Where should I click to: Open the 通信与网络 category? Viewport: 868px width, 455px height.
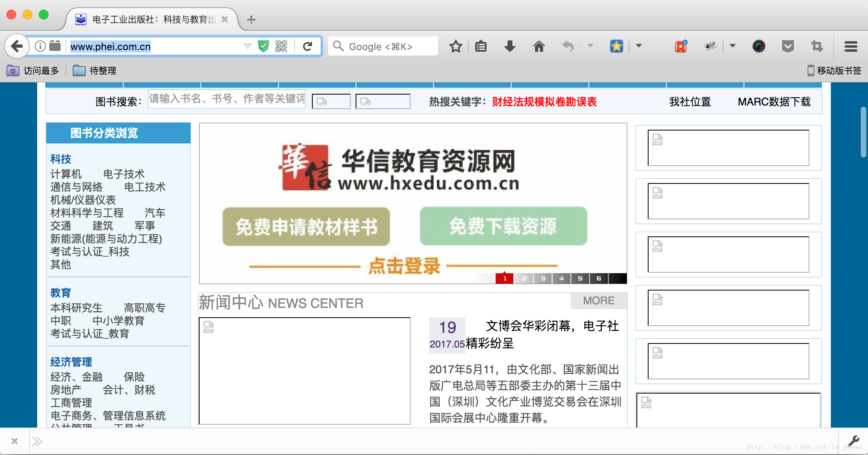[x=76, y=187]
